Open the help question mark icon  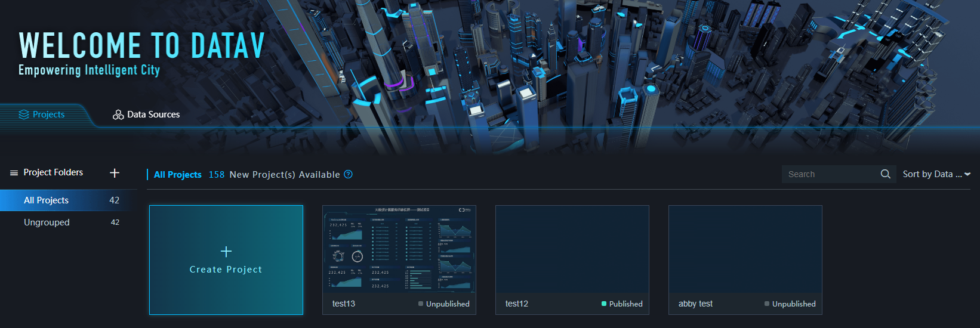tap(349, 174)
